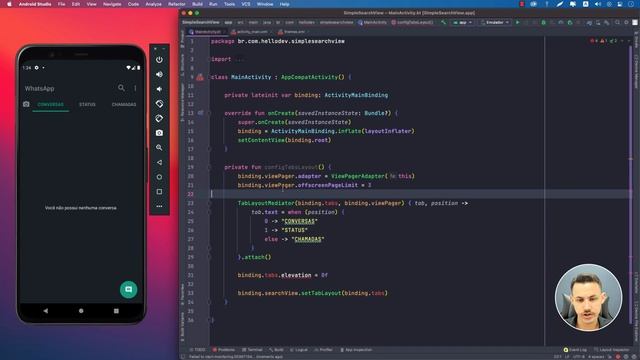Image resolution: width=640 pixels, height=360 pixels.
Task: Open the app run configuration dropdown
Action: click(462, 22)
